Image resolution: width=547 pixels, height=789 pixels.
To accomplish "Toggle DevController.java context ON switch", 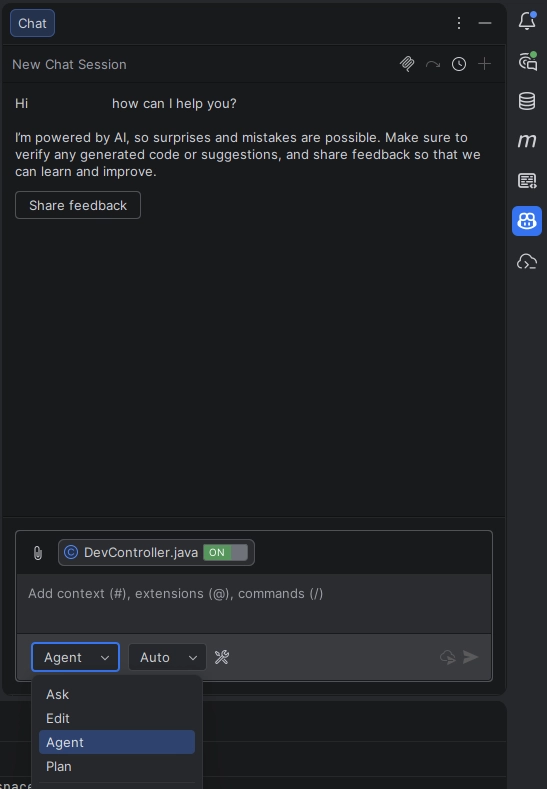I will [225, 553].
